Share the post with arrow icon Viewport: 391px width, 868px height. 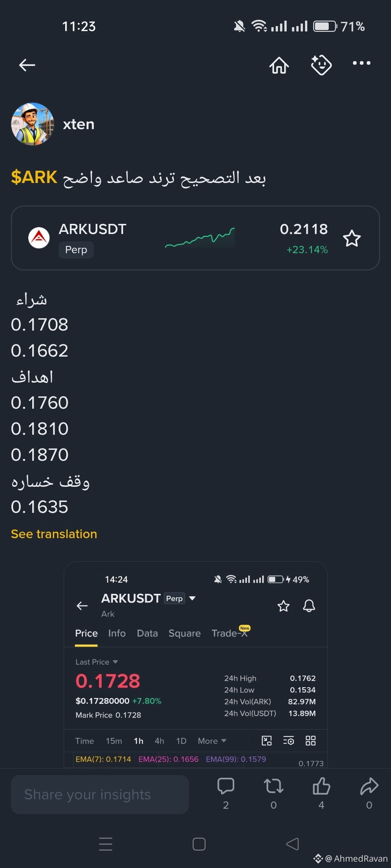click(x=369, y=787)
